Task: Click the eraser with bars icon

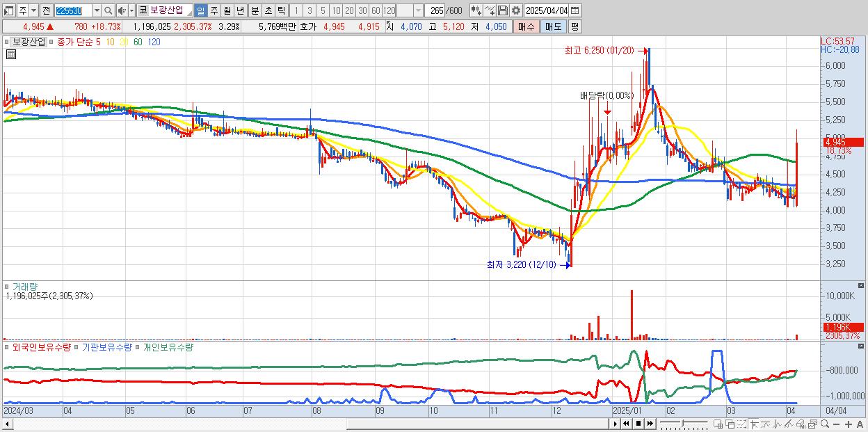Action: tap(801, 424)
